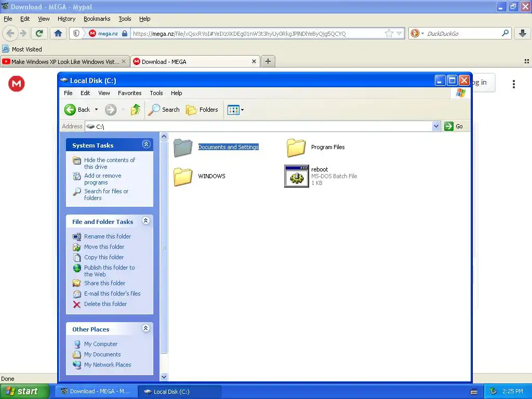532x399 pixels.
Task: Select the WINDOWS folder icon
Action: pyautogui.click(x=183, y=177)
